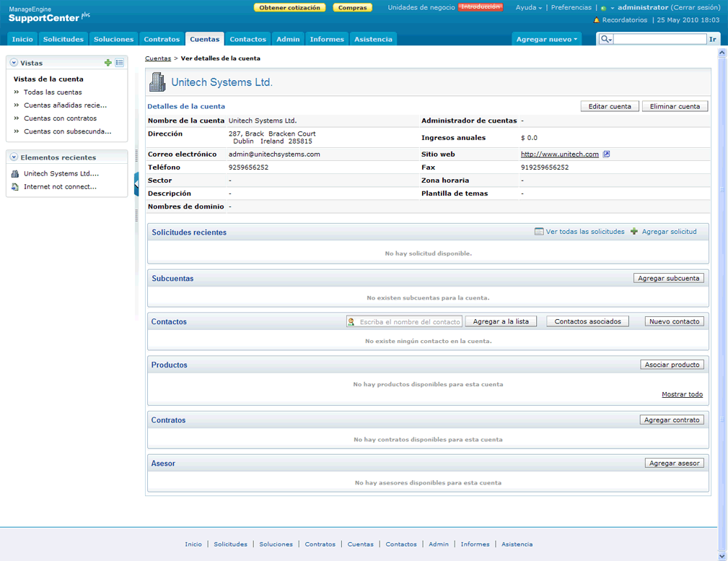This screenshot has width=728, height=561.
Task: Click the Agregar contrato button
Action: tap(672, 419)
